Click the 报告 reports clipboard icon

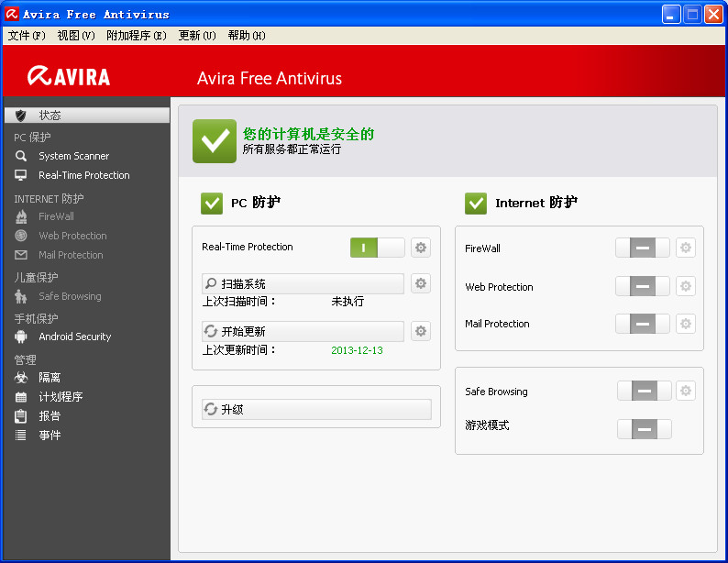(21, 416)
